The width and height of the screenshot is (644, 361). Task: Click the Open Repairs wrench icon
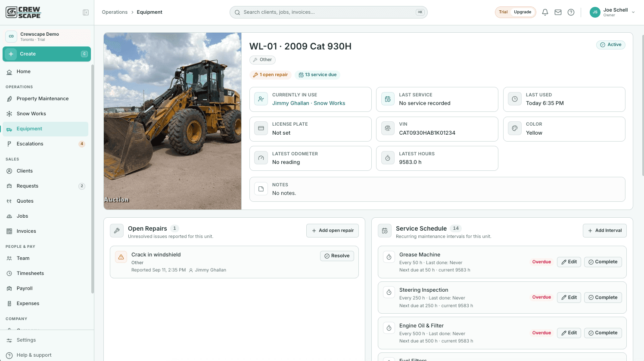(x=117, y=231)
